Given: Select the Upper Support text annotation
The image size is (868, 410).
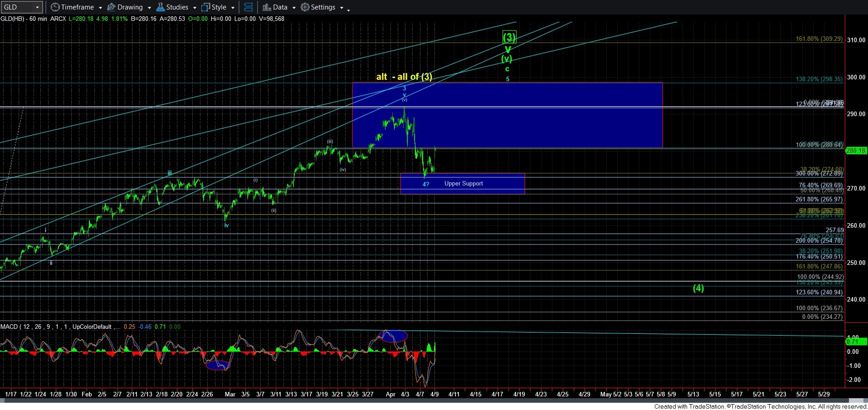Looking at the screenshot, I should pos(463,183).
